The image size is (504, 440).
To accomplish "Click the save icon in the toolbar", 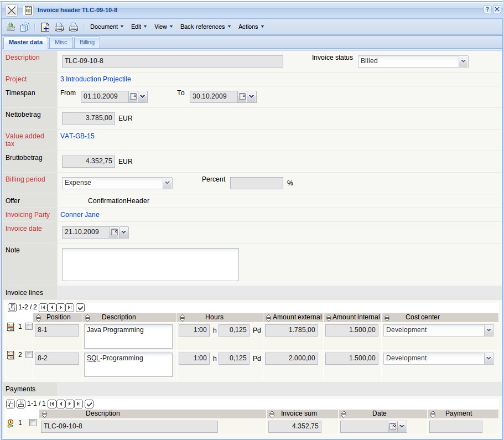I will pyautogui.click(x=11, y=27).
